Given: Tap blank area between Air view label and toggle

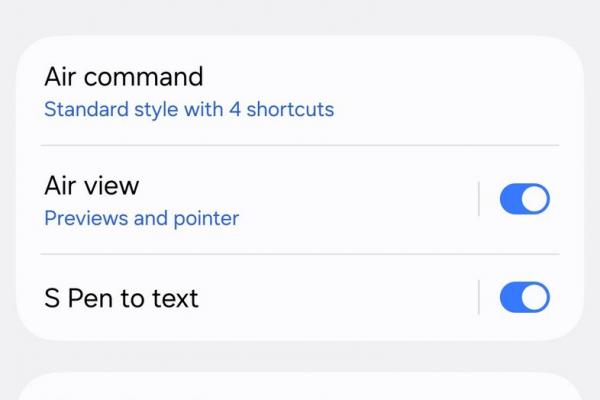Looking at the screenshot, I should coord(360,200).
